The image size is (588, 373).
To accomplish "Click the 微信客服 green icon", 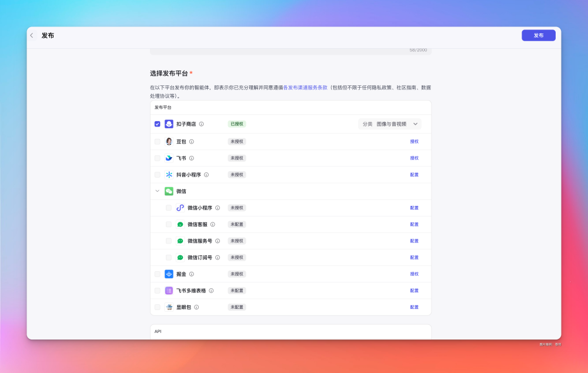I will pyautogui.click(x=180, y=224).
